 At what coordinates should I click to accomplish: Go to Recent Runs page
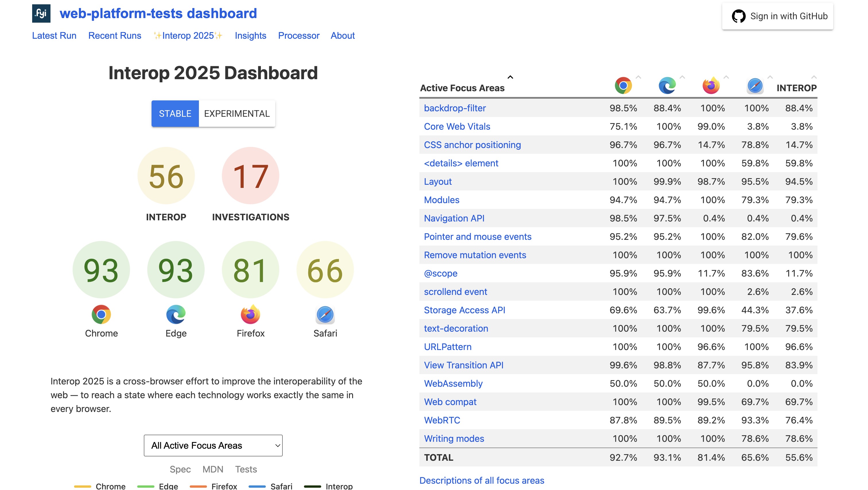pos(115,36)
